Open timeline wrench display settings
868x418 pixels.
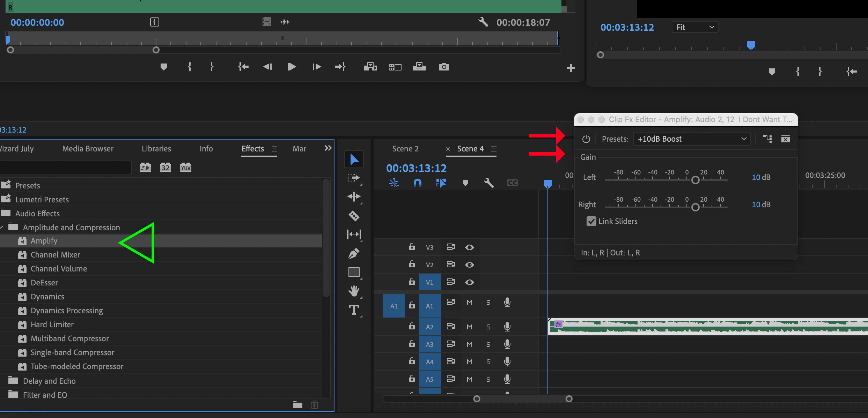pyautogui.click(x=488, y=183)
